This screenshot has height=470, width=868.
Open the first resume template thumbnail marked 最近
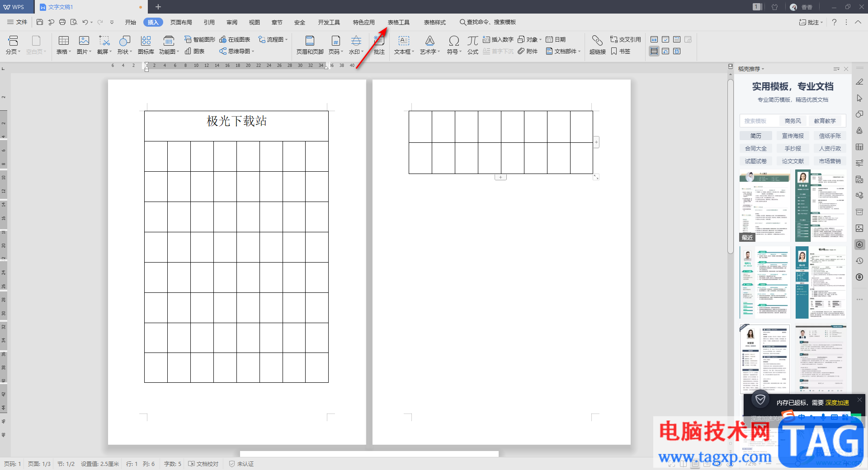point(765,206)
